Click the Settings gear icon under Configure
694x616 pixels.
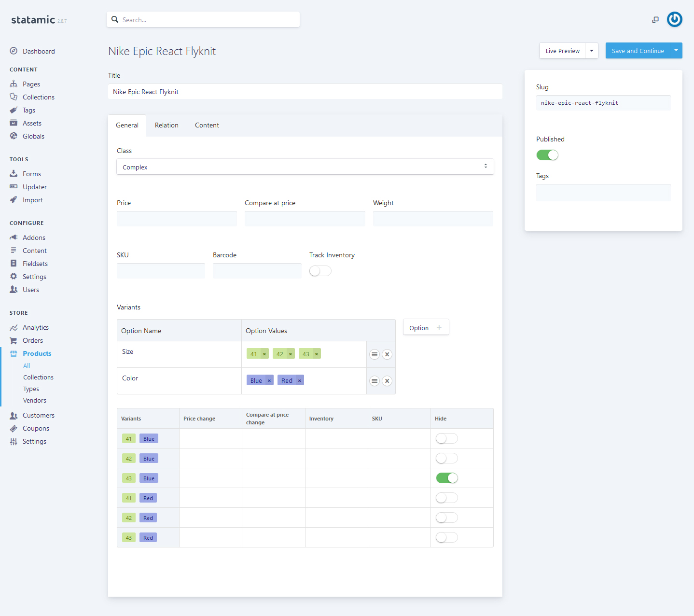[14, 277]
